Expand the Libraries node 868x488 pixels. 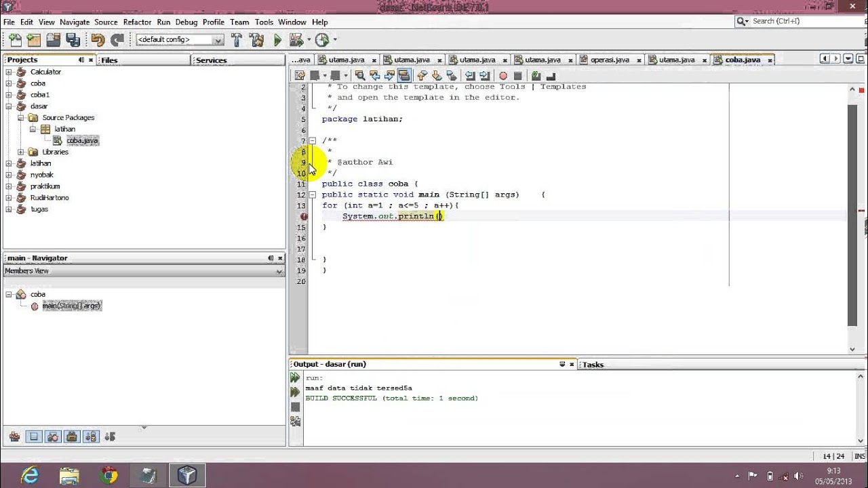coord(20,152)
